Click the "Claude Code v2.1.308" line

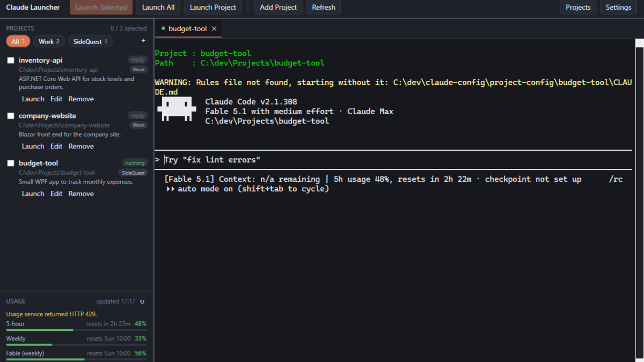(251, 102)
